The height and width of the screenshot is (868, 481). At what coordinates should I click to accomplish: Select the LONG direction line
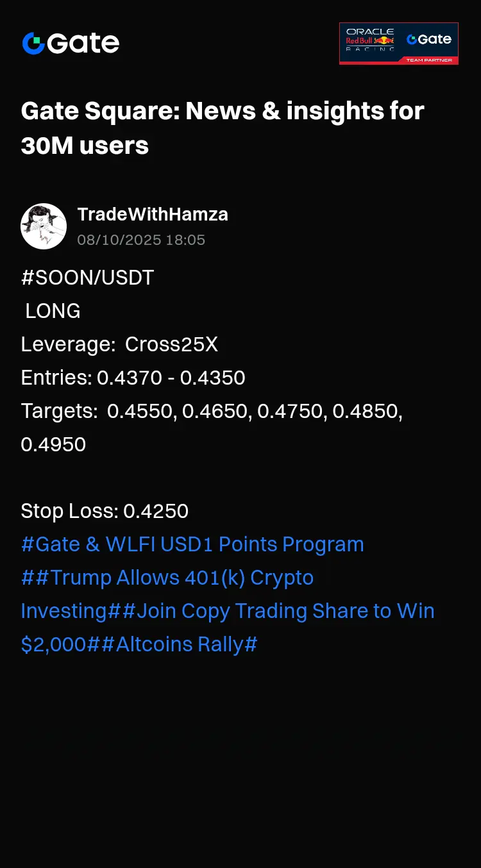click(x=53, y=311)
